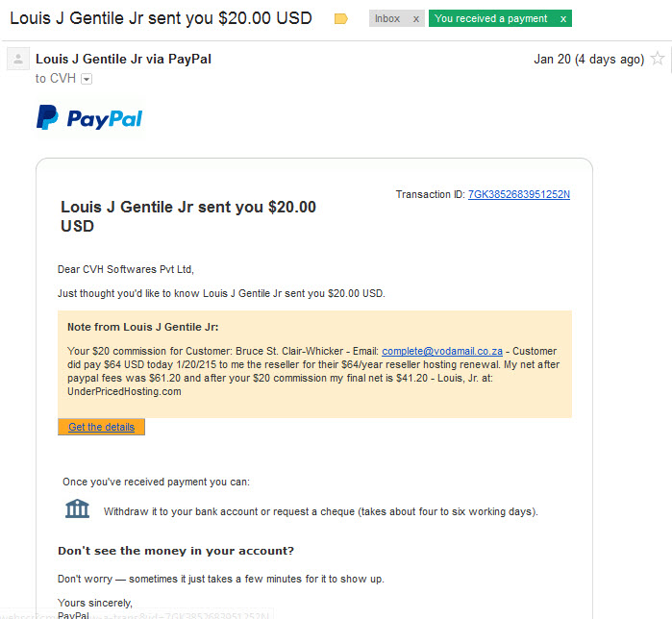Click the Jan 20 date stamp
Screen dimensions: 672x619
(589, 60)
